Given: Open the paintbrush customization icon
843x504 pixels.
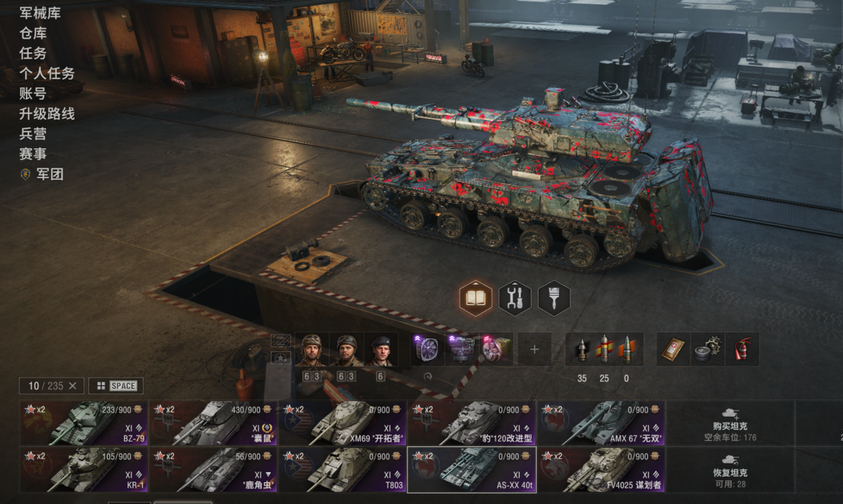Looking at the screenshot, I should tap(553, 298).
